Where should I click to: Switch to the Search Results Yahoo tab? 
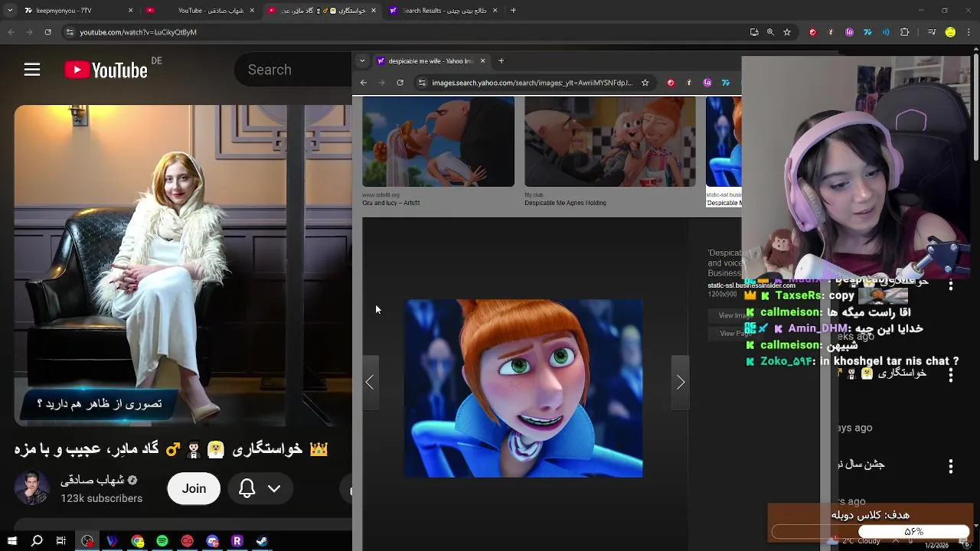pos(443,11)
